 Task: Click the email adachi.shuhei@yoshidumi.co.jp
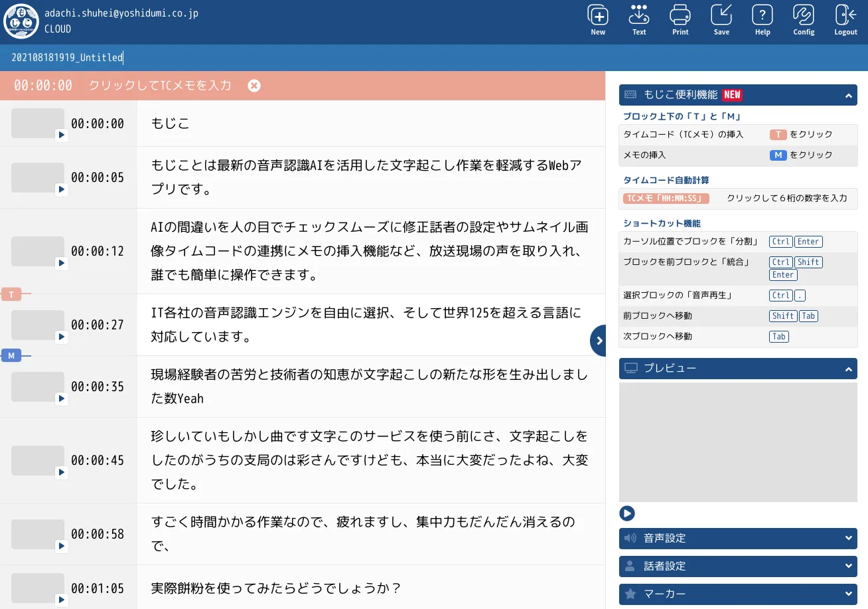click(121, 13)
